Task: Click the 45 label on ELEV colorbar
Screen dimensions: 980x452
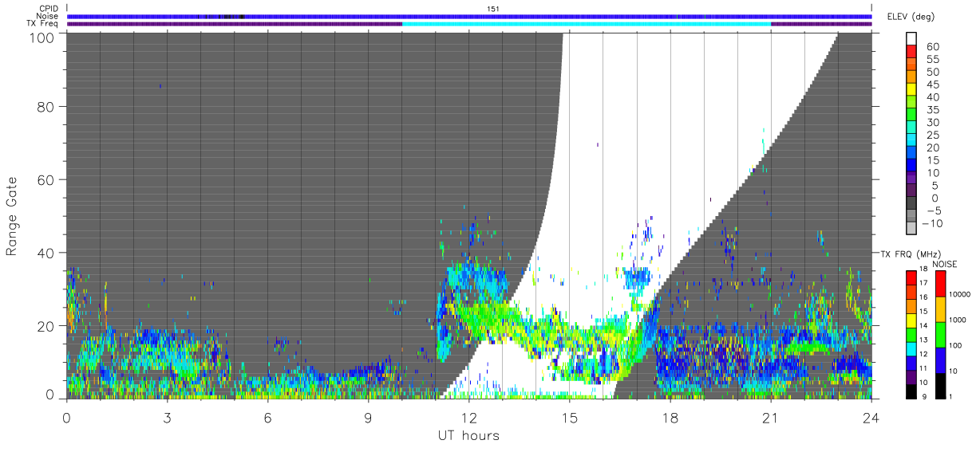Action: coord(932,85)
